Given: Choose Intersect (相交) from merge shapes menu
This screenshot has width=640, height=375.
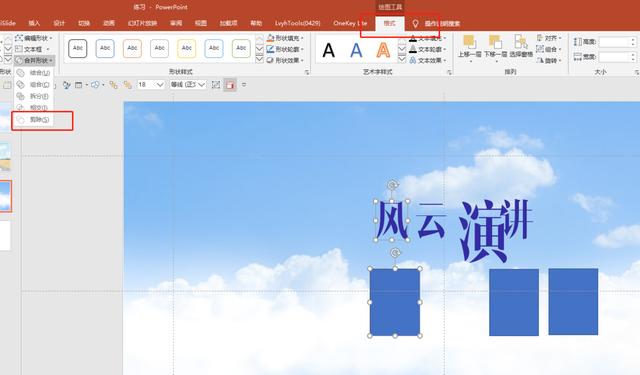Looking at the screenshot, I should 34,107.
